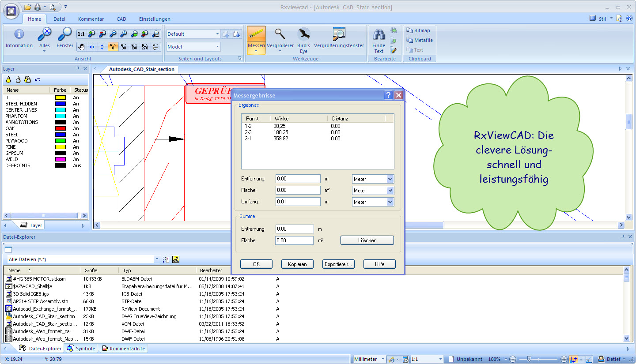Click the Fenster zoom window icon
This screenshot has width=636, height=364.
click(65, 34)
